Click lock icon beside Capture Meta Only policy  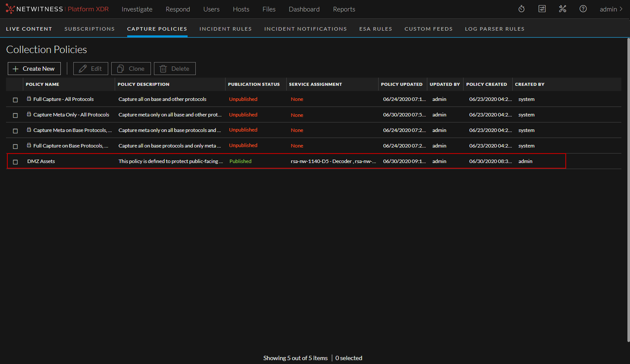tap(29, 114)
